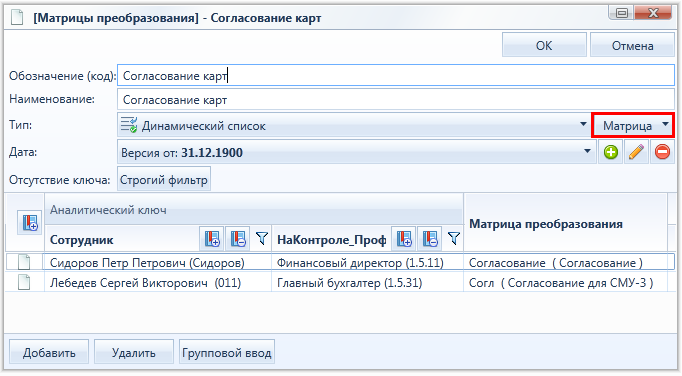Open the Матрица dropdown
The image size is (682, 376).
633,125
